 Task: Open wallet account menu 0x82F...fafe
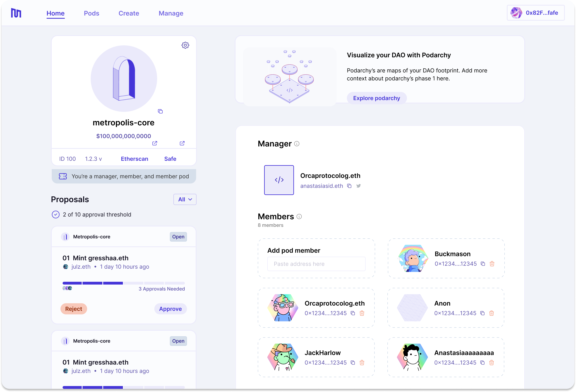(x=536, y=13)
